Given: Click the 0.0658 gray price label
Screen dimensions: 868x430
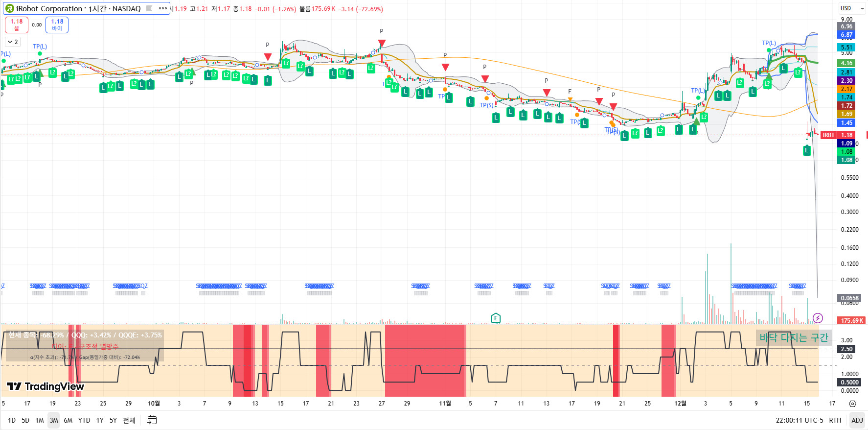Looking at the screenshot, I should point(850,298).
